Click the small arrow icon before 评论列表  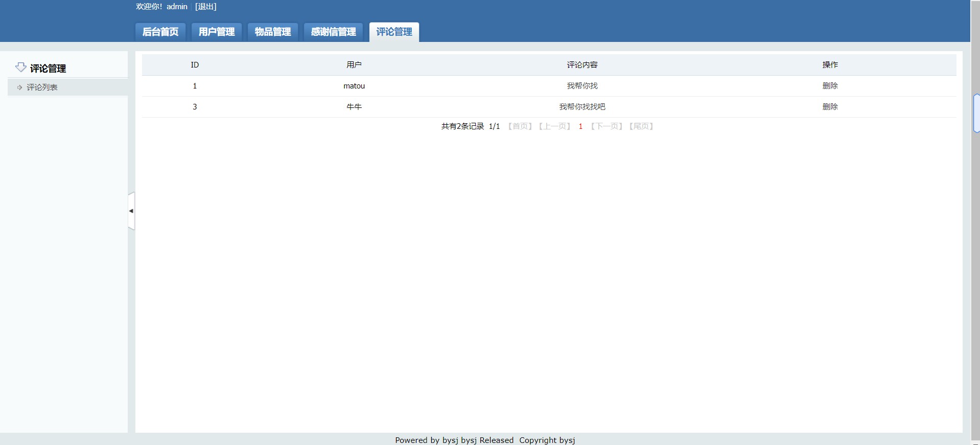19,87
